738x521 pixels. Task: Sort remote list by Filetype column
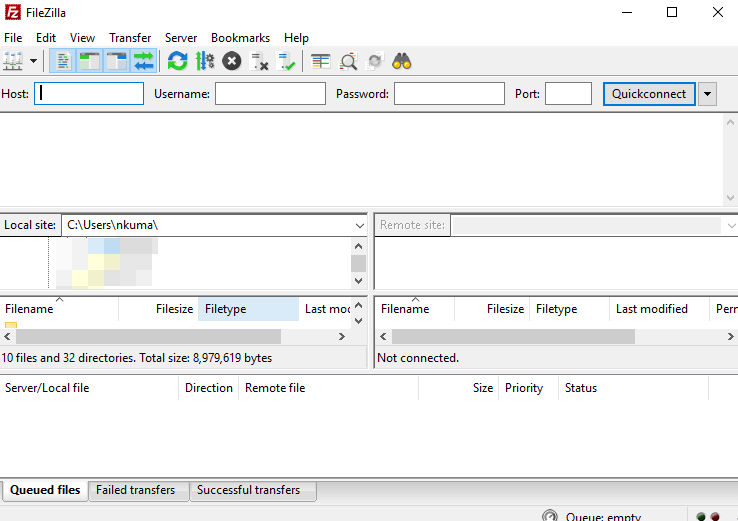[x=570, y=309]
